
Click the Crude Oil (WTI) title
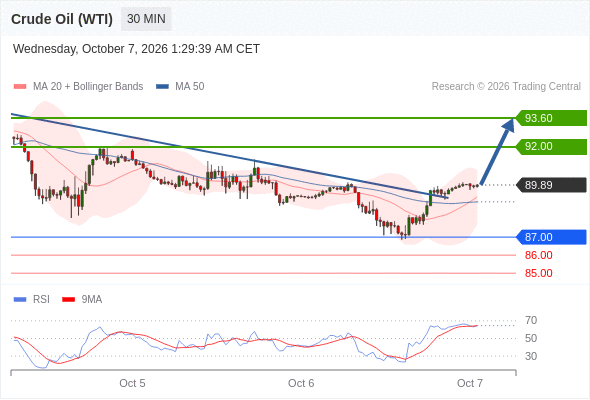[x=62, y=19]
